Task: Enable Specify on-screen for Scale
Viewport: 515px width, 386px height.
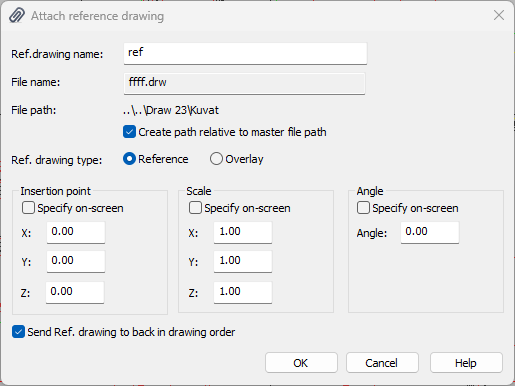Action: 195,208
